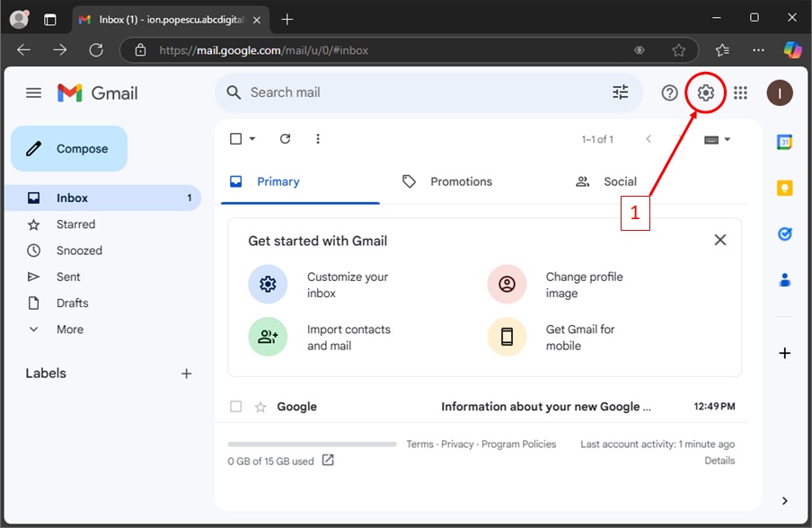Open Google Keep side panel
The width and height of the screenshot is (812, 528).
(x=784, y=188)
